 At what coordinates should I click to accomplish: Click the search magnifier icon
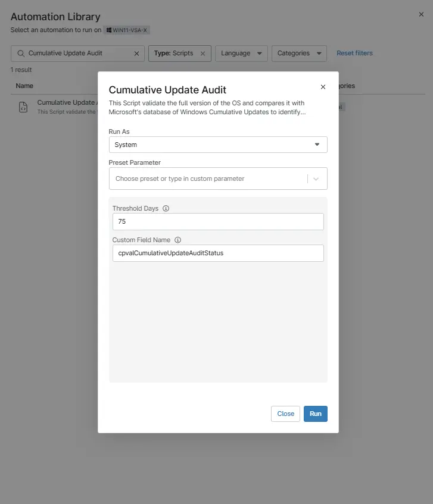(x=21, y=54)
